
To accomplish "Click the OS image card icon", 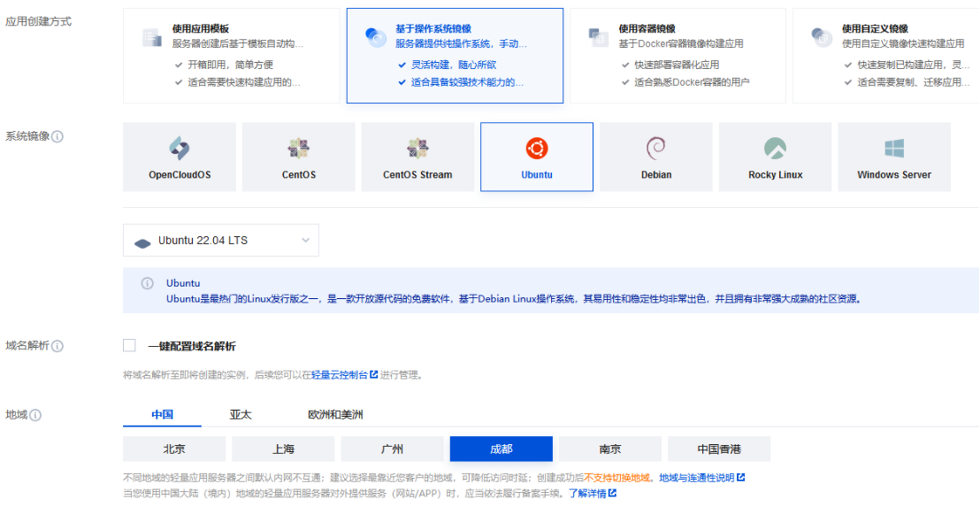I will (x=376, y=37).
